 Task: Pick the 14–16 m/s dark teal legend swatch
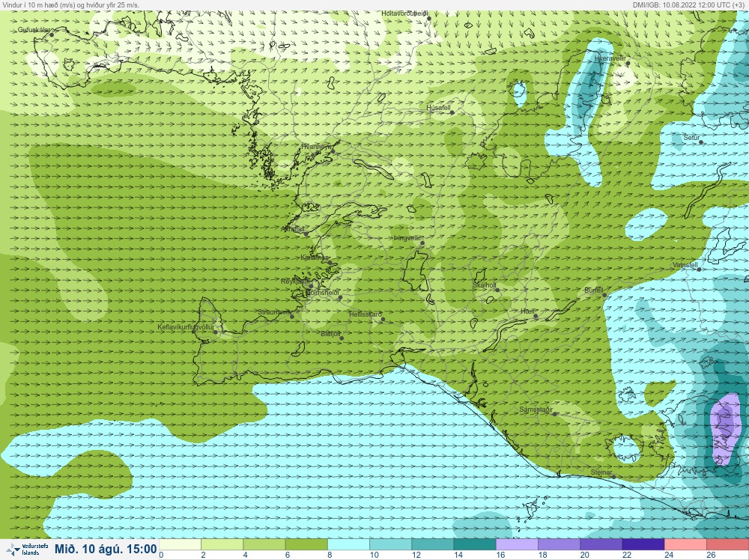tap(475, 544)
